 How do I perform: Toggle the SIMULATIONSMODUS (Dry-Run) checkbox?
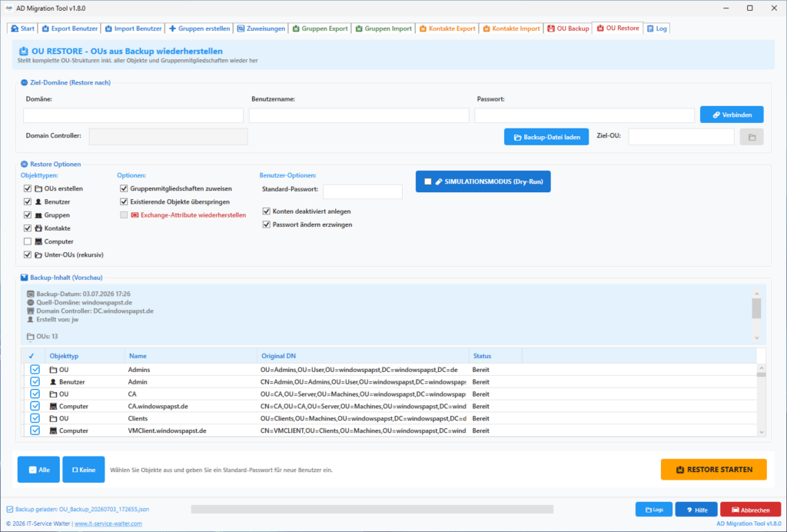tap(427, 181)
